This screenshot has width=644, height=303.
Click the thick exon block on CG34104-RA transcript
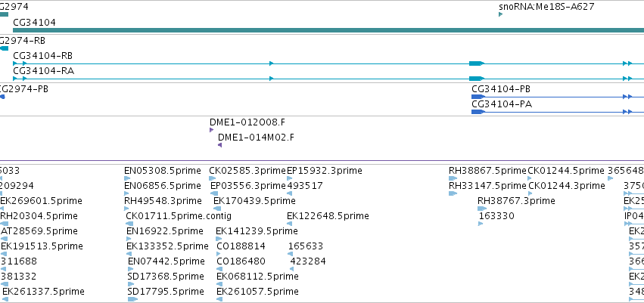pyautogui.click(x=477, y=79)
